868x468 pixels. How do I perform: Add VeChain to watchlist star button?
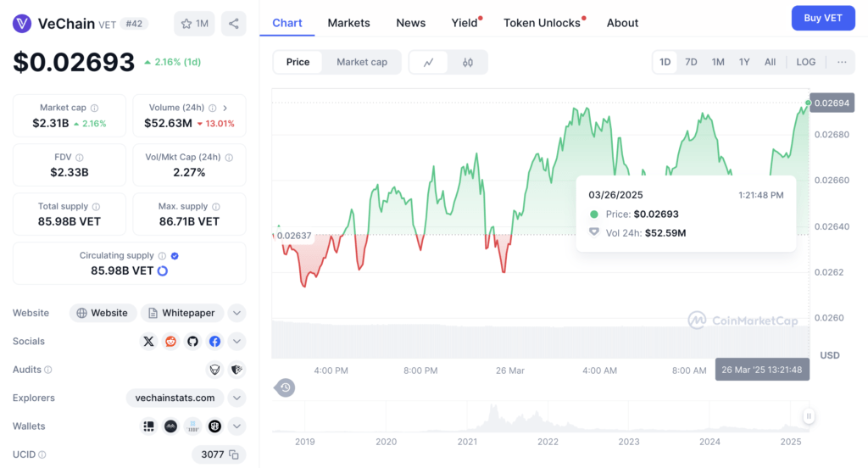[x=194, y=23]
